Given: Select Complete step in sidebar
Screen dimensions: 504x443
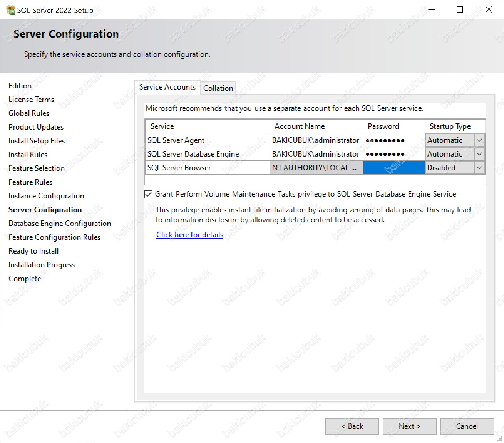Looking at the screenshot, I should point(25,279).
